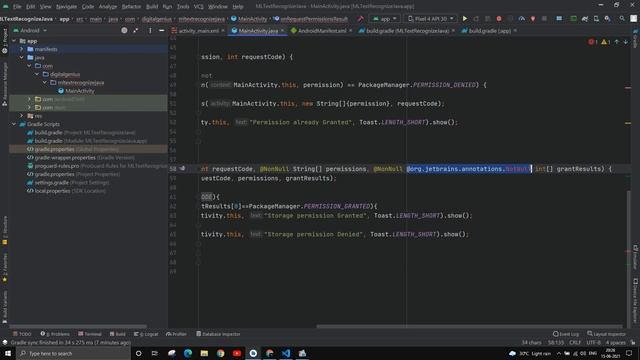Select settings.gradle file
Screen dimensions: 640x360
pyautogui.click(x=51, y=182)
